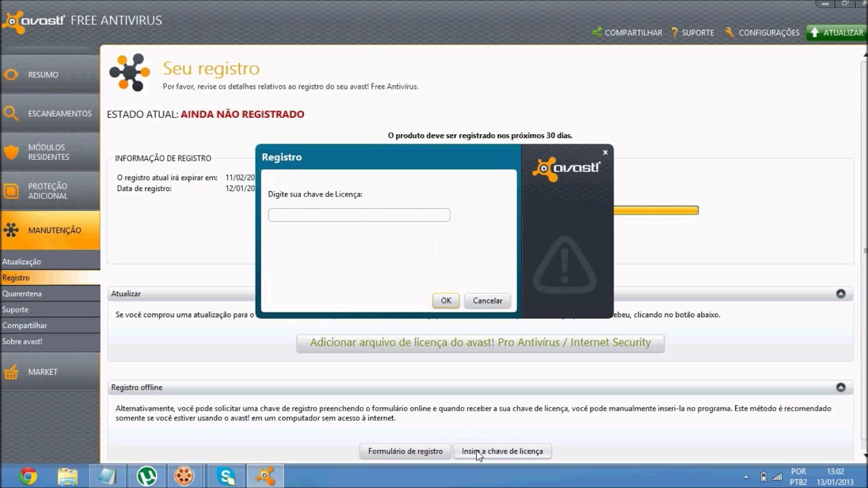Click the Compartilhar share icon
Viewport: 868px width, 488px height.
597,32
